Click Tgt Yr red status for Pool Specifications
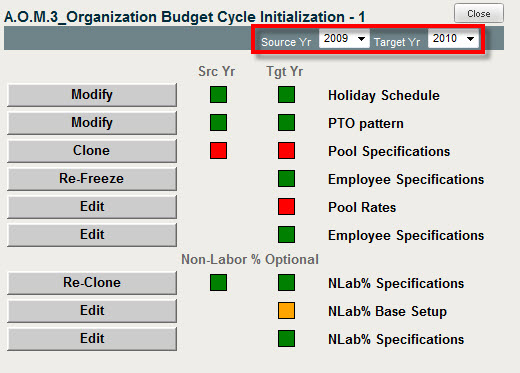520x373 pixels. 286,150
